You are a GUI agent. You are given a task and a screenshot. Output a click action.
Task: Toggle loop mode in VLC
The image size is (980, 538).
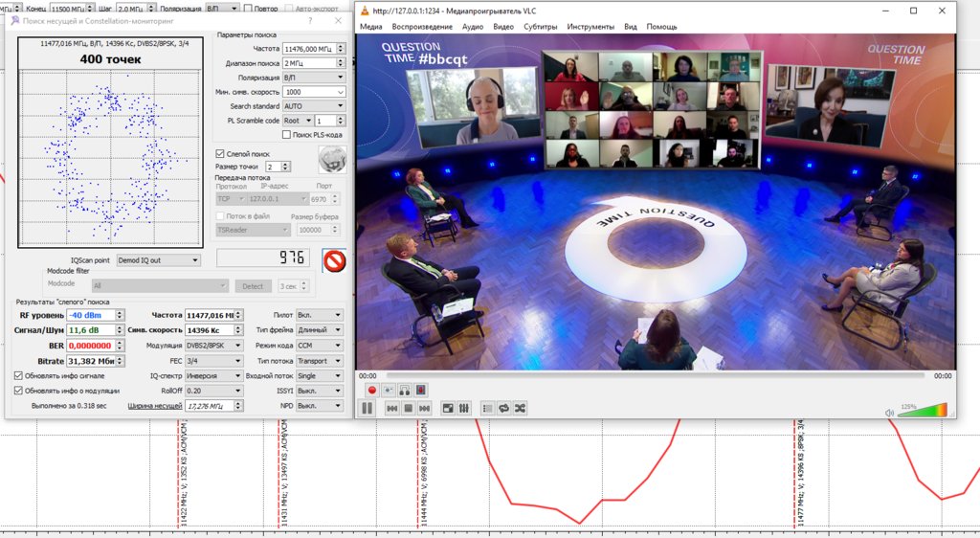point(503,408)
